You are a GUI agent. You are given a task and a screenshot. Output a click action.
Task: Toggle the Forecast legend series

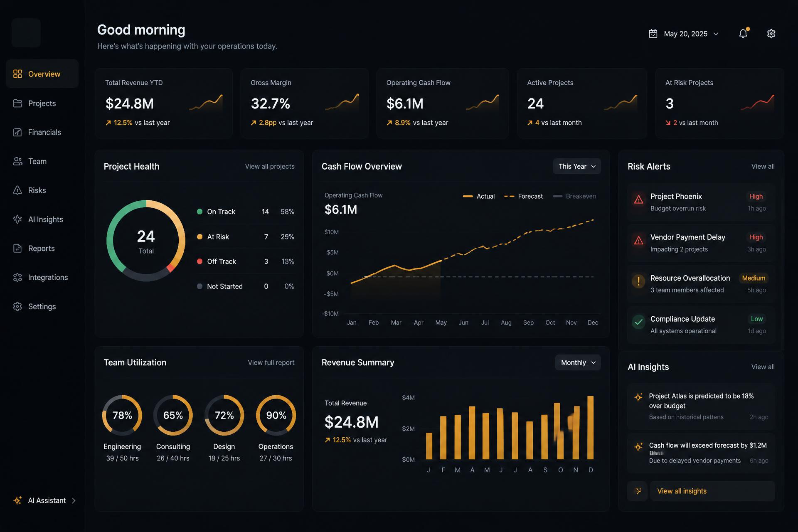524,196
